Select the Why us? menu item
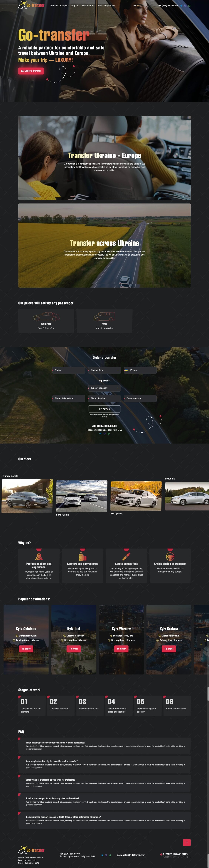Image resolution: width=209 pixels, height=868 pixels. pyautogui.click(x=75, y=6)
